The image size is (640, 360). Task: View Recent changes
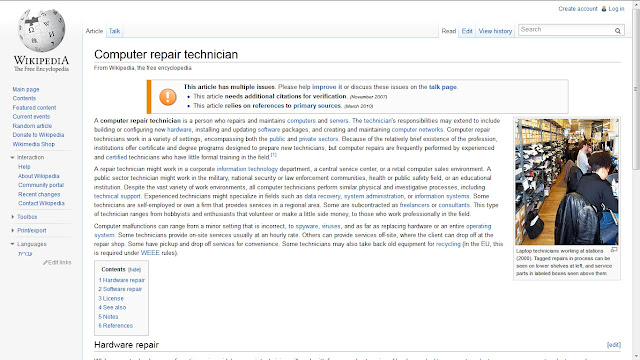[x=39, y=195]
